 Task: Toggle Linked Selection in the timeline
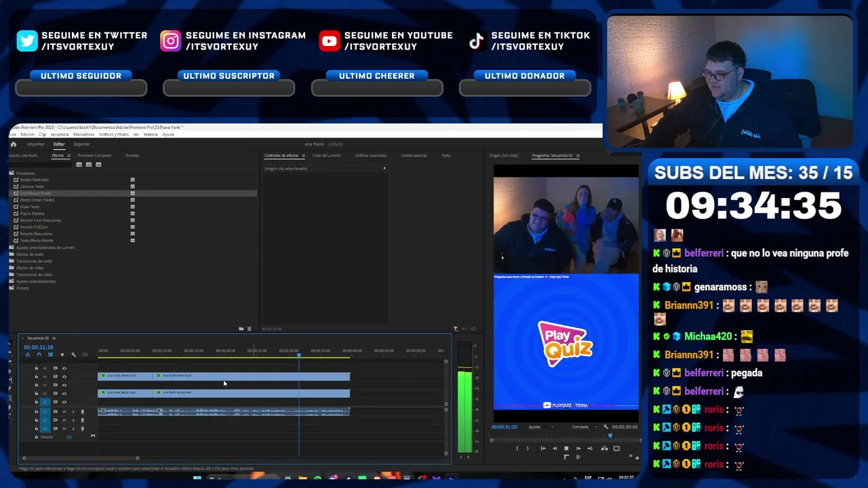click(50, 354)
